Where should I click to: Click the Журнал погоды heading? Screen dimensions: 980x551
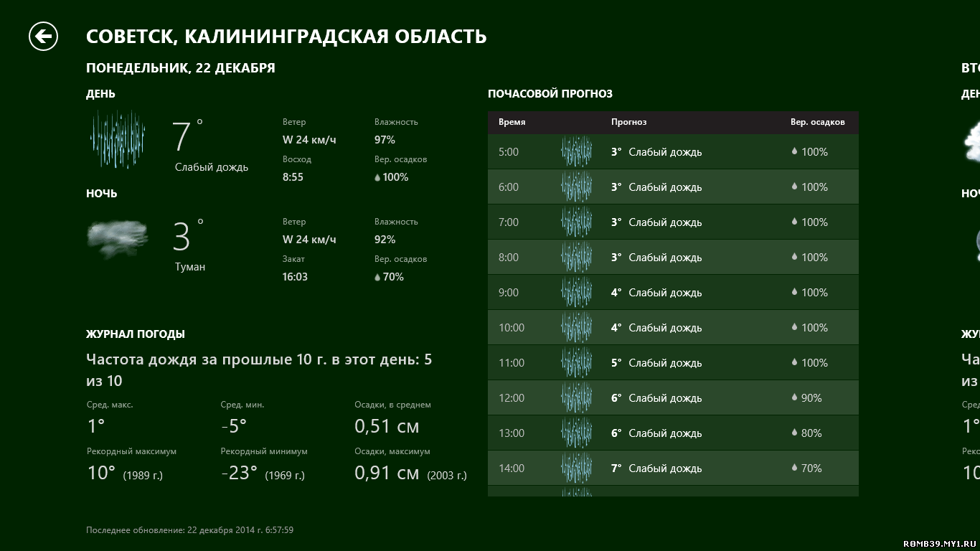[x=136, y=334]
